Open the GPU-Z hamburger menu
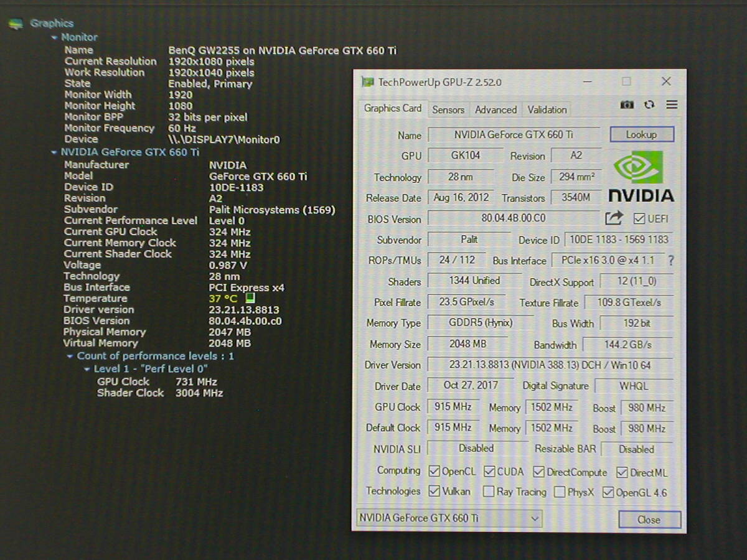Image resolution: width=747 pixels, height=560 pixels. coord(672,105)
